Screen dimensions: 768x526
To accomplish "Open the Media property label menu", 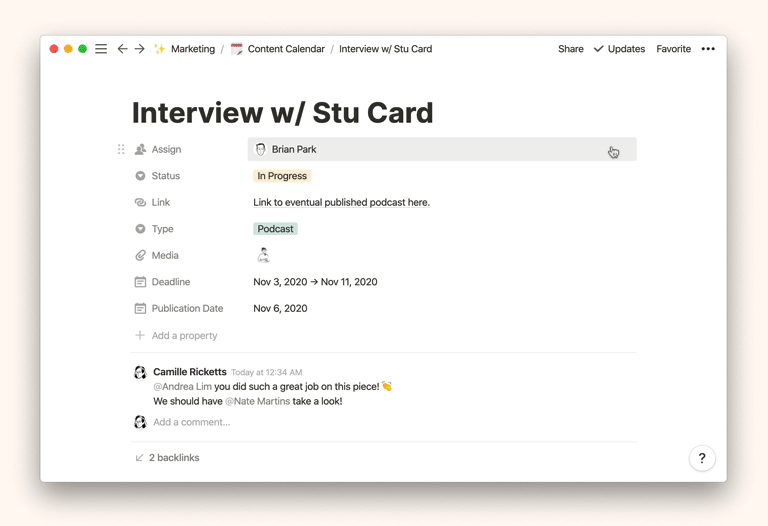I will click(165, 255).
